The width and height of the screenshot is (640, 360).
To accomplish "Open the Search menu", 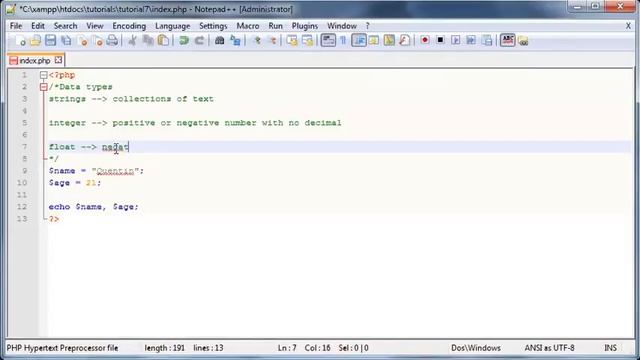I will tap(65, 26).
